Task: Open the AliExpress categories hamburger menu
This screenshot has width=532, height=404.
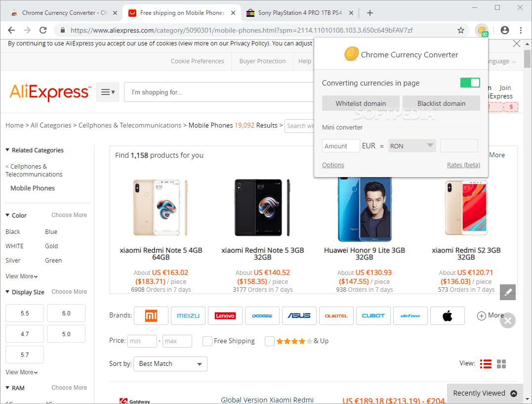Action: point(108,92)
